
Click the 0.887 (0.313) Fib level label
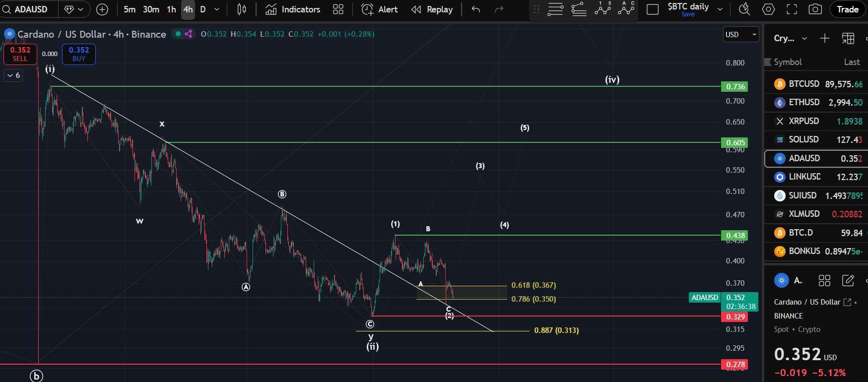[x=556, y=330]
